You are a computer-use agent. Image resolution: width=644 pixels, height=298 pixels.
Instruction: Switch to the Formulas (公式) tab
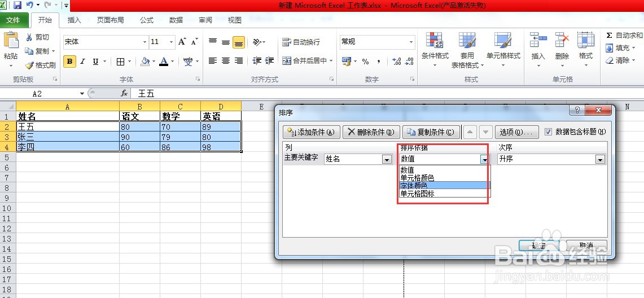[147, 20]
